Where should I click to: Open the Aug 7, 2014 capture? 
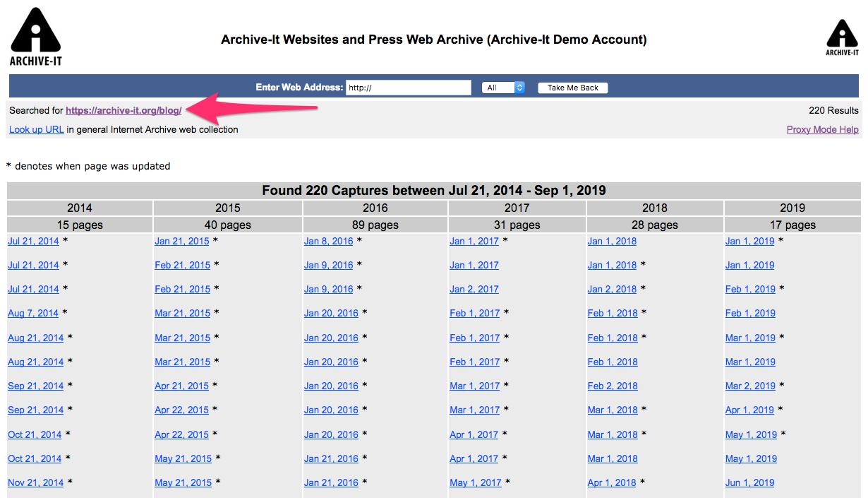(x=33, y=313)
